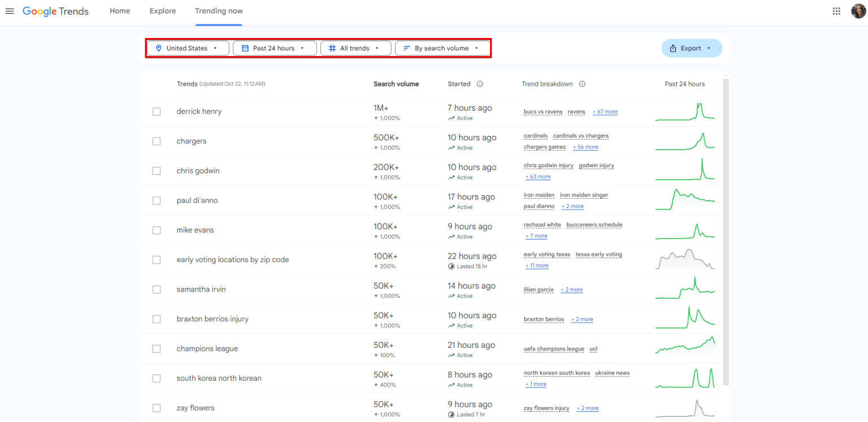Click the Export button
This screenshot has width=868, height=422.
tap(692, 48)
